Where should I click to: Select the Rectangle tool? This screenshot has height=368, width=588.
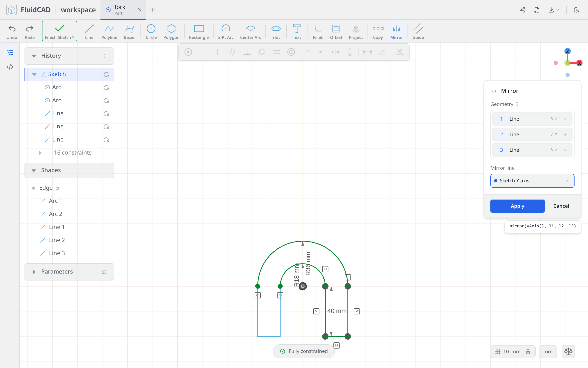(198, 32)
